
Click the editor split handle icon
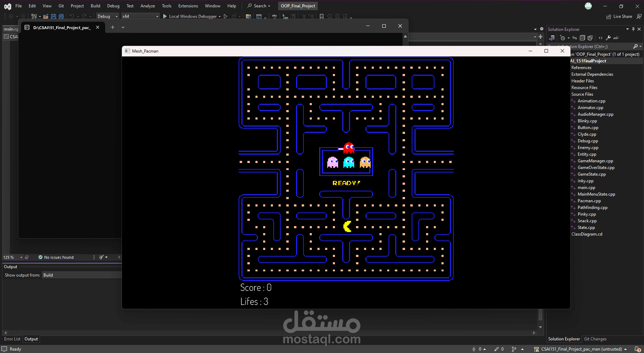540,37
